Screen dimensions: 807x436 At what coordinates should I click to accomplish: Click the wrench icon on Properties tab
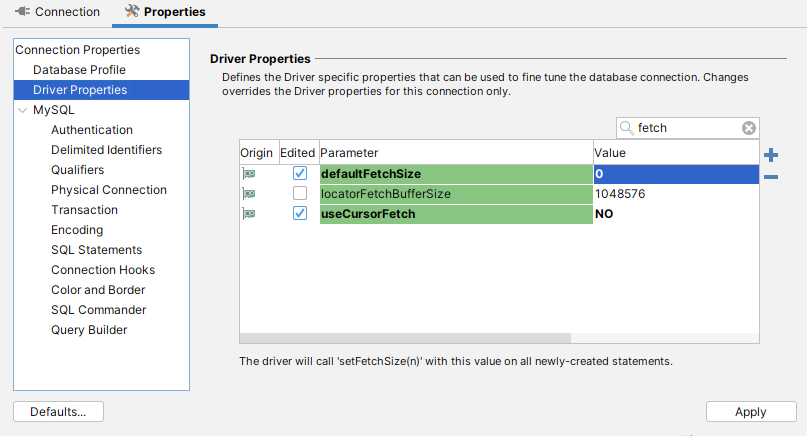(x=131, y=12)
